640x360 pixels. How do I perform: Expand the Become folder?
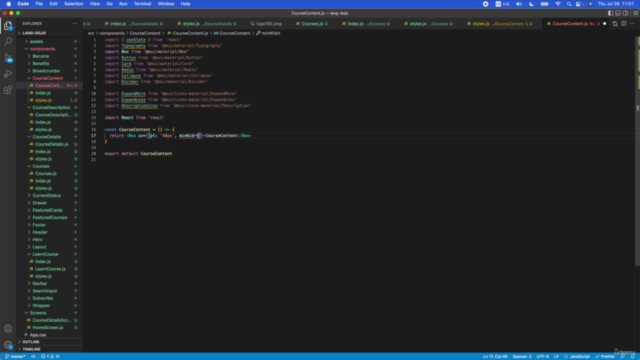coord(41,56)
